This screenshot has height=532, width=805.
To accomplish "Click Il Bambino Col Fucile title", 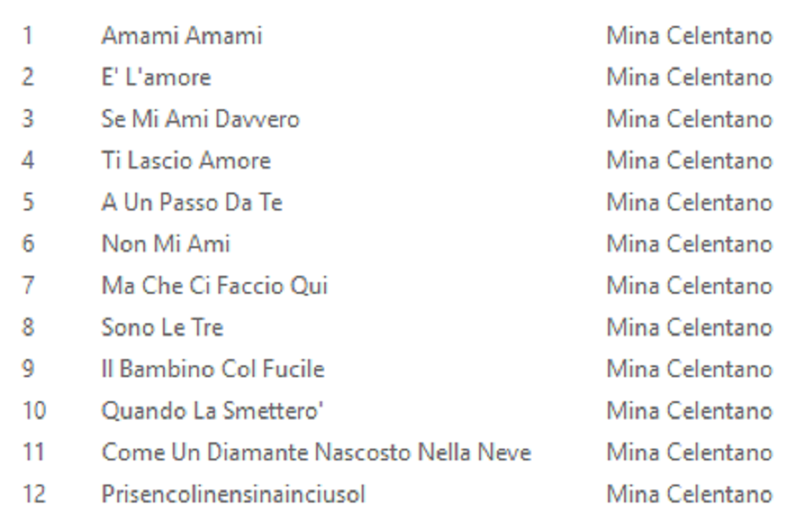I will 212,369.
